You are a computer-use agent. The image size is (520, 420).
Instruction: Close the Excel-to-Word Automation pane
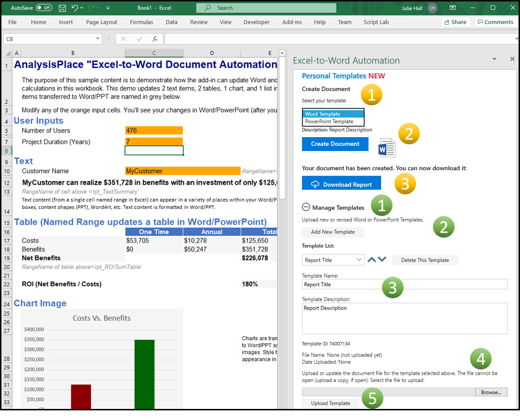tap(512, 59)
